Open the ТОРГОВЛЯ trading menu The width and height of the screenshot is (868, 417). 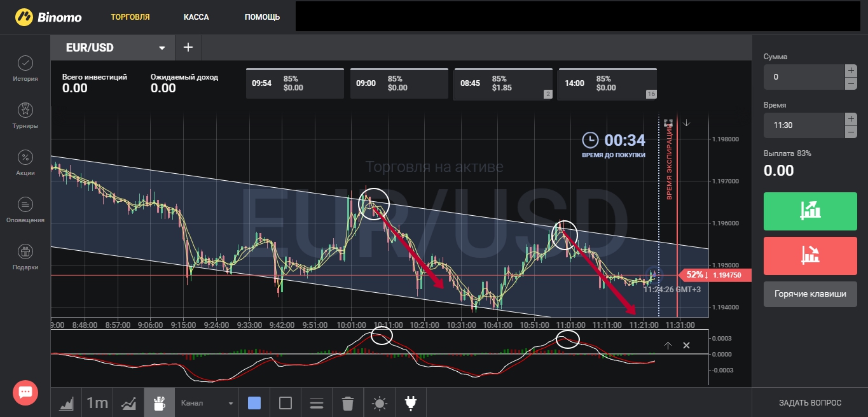[130, 17]
